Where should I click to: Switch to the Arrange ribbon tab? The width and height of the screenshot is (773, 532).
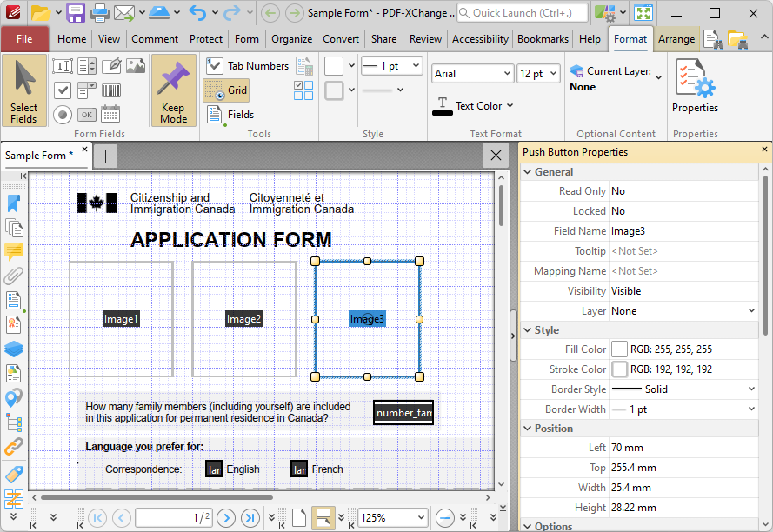point(676,39)
